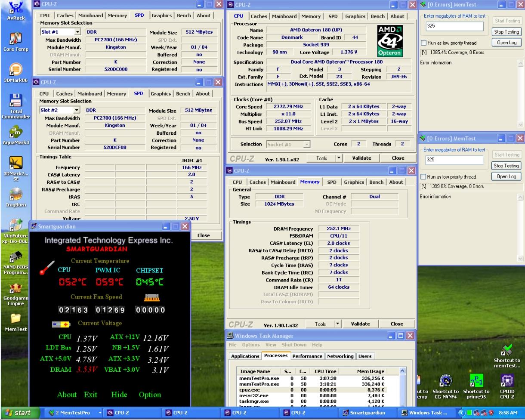
Task: Open the AquaMark3 desktop icon
Action: point(15,132)
